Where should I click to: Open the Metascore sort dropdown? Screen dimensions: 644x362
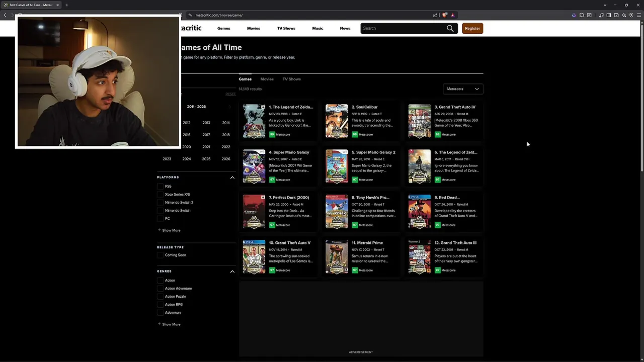[x=463, y=89]
